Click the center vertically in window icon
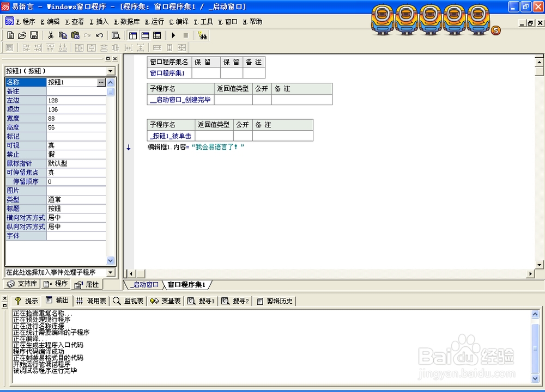The height and width of the screenshot is (392, 545). point(92,47)
